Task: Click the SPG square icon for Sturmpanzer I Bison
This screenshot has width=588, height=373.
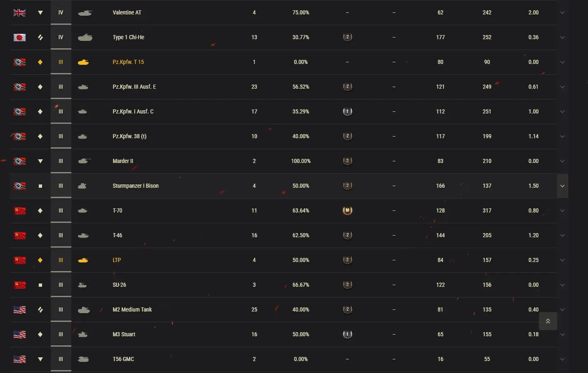Action: [x=40, y=186]
